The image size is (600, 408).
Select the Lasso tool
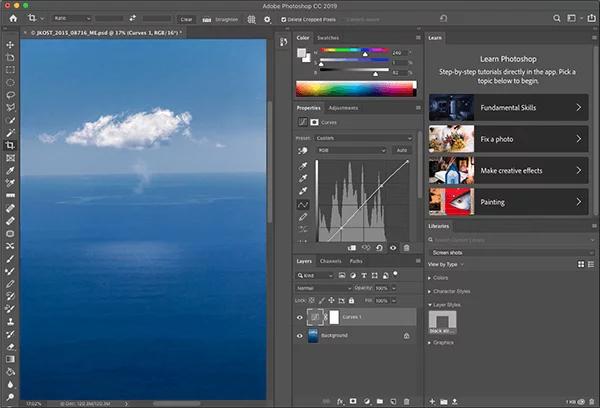pos(10,96)
